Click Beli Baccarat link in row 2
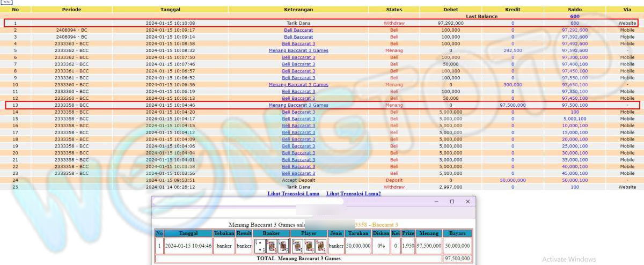This screenshot has width=644, height=265. [298, 30]
